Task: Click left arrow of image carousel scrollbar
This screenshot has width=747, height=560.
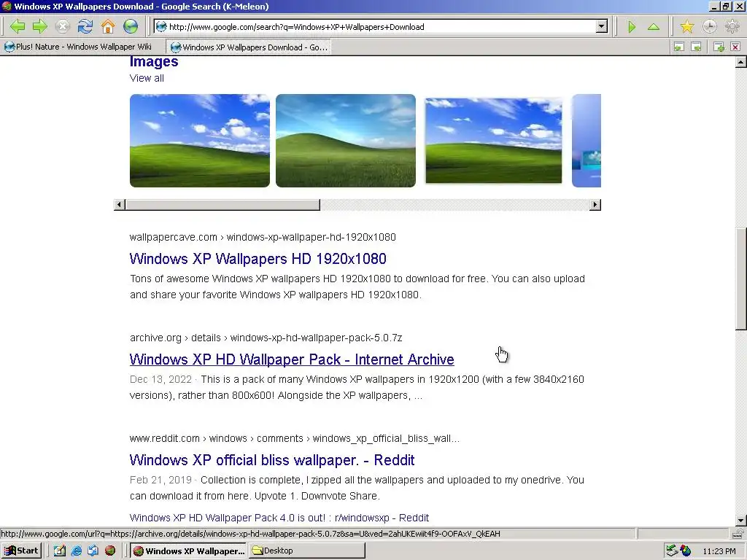Action: coord(120,205)
